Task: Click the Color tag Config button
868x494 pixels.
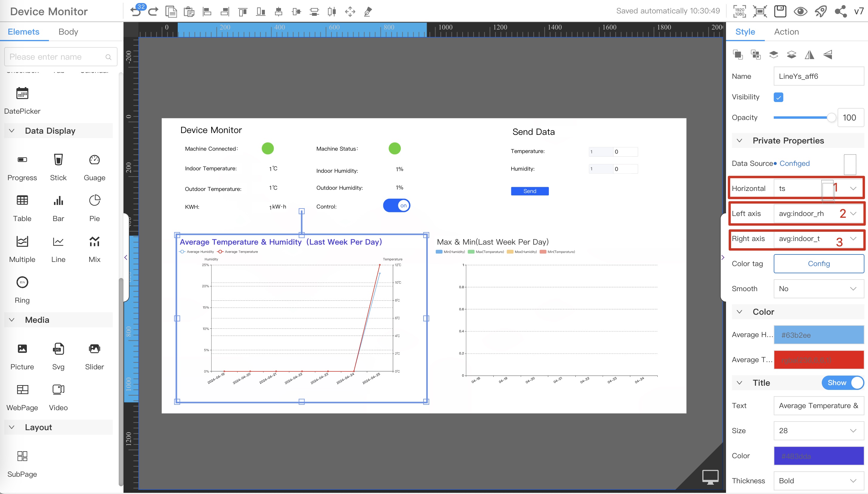Action: tap(818, 264)
